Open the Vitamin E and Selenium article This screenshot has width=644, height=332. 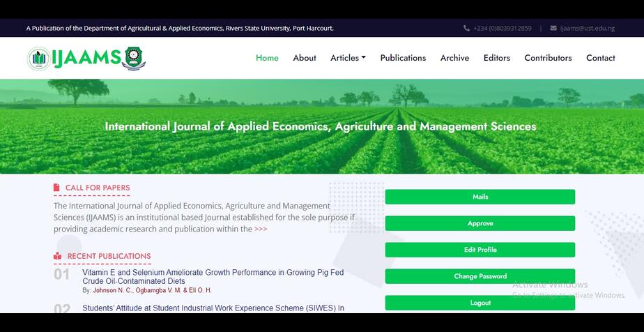[x=213, y=276]
